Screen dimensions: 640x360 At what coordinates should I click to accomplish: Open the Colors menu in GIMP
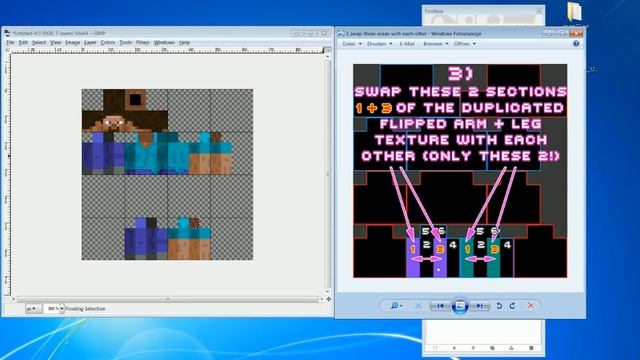(x=108, y=42)
